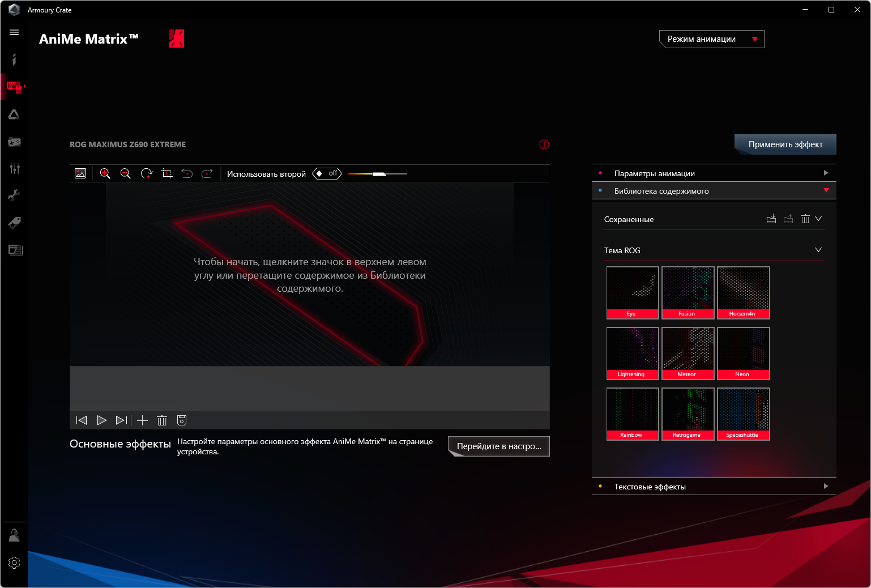Click the Основные эффекты heading
The width and height of the screenshot is (871, 588).
pos(120,444)
